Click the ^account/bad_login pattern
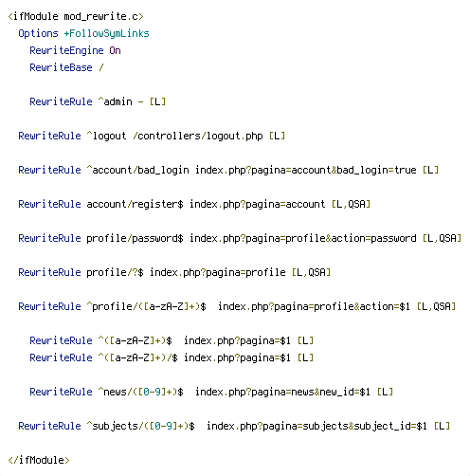Image resolution: width=470 pixels, height=476 pixels. pos(138,170)
